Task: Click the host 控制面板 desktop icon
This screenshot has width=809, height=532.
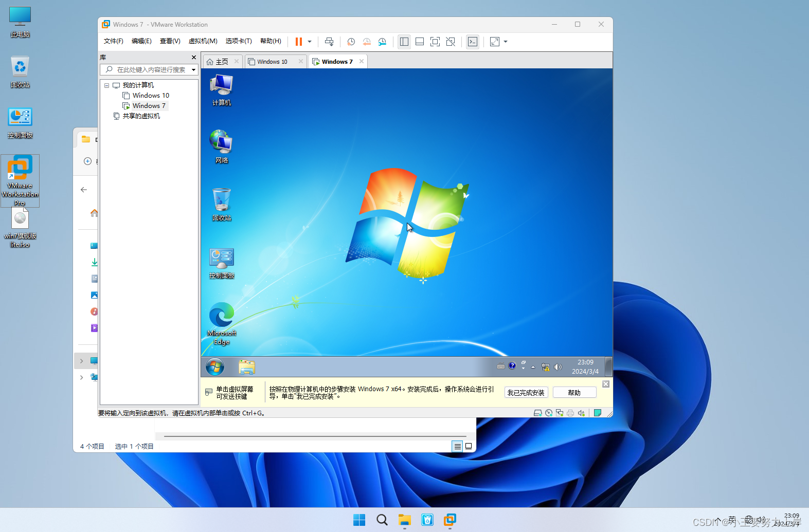Action: point(20,123)
